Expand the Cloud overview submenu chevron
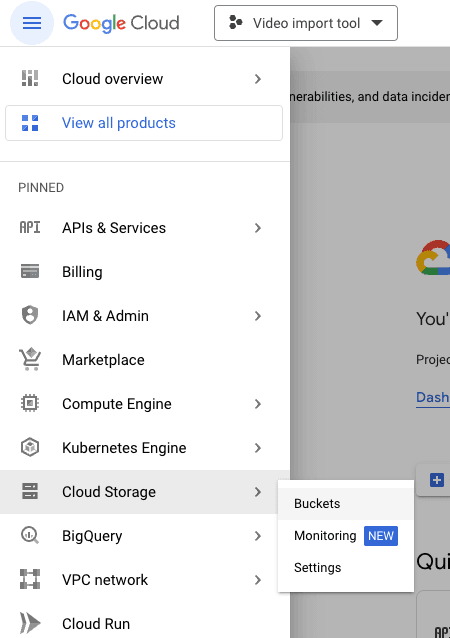The image size is (450, 638). 258,79
